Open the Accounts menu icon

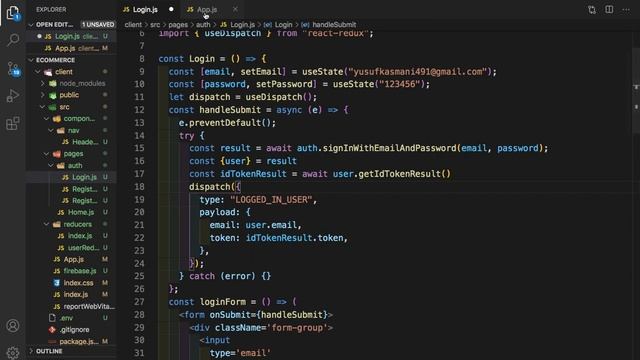(13, 325)
